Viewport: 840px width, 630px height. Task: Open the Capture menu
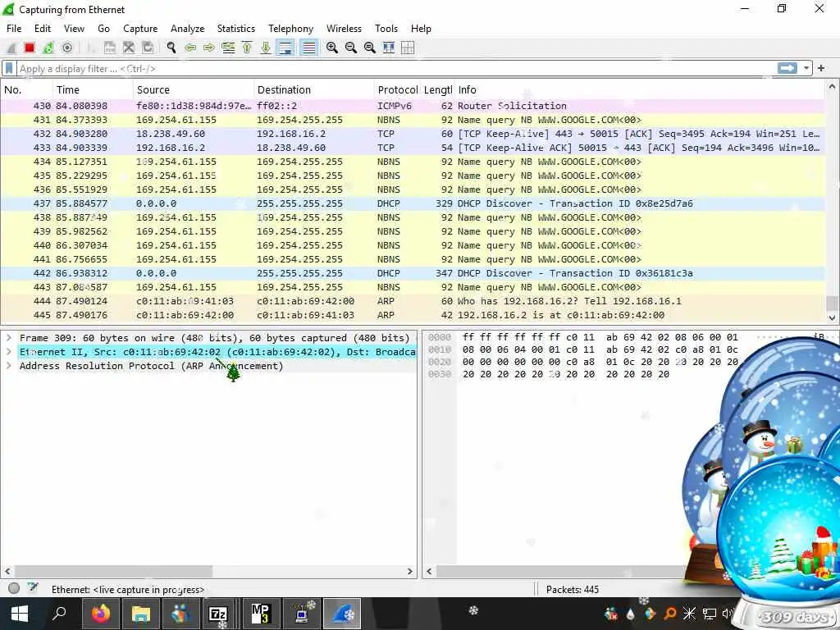140,29
